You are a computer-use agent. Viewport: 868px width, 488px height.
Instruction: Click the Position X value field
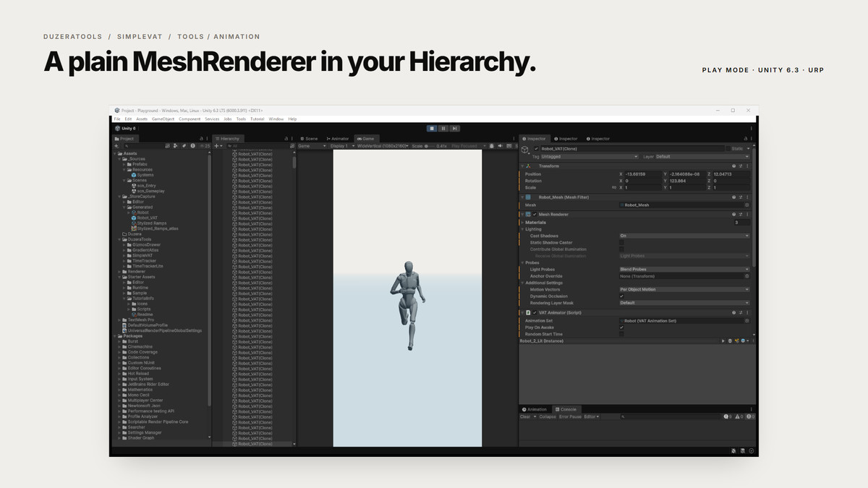(642, 174)
